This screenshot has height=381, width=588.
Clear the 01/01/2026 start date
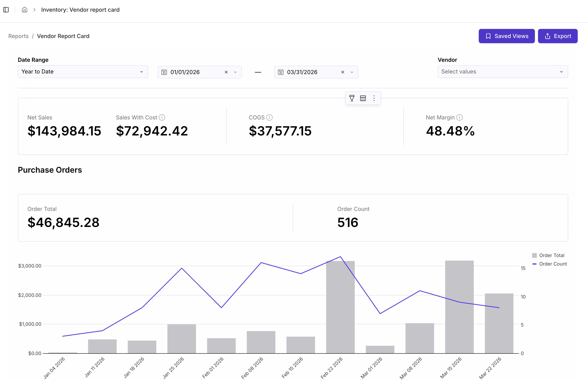coord(226,72)
